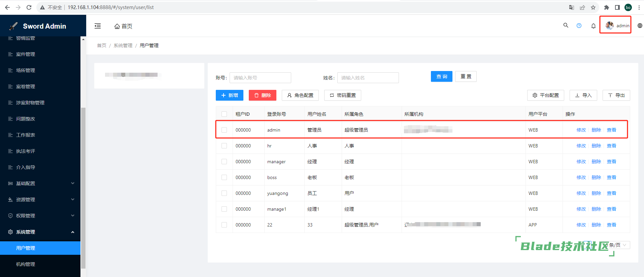Check the manage1 row checkbox
This screenshot has width=644, height=277.
tap(224, 209)
